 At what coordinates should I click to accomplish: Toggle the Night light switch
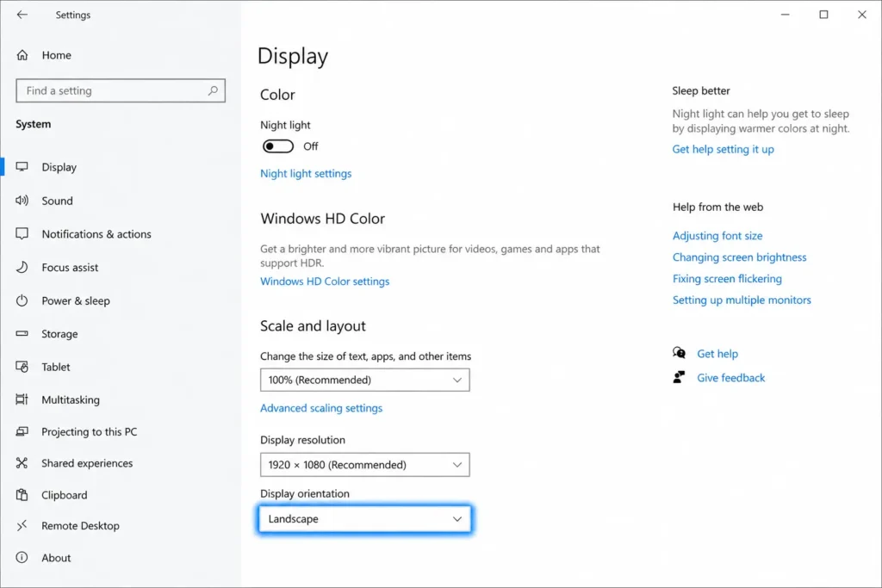[278, 146]
